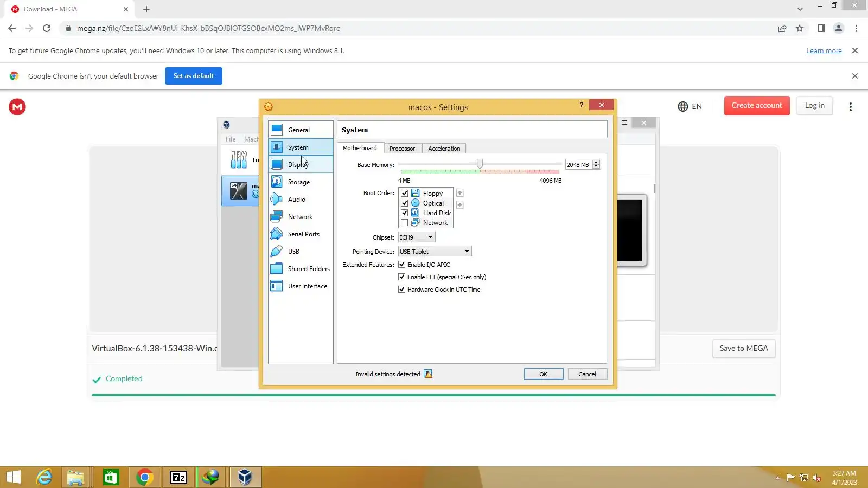Open the Chrome profile icon
This screenshot has width=868, height=488.
click(x=839, y=28)
